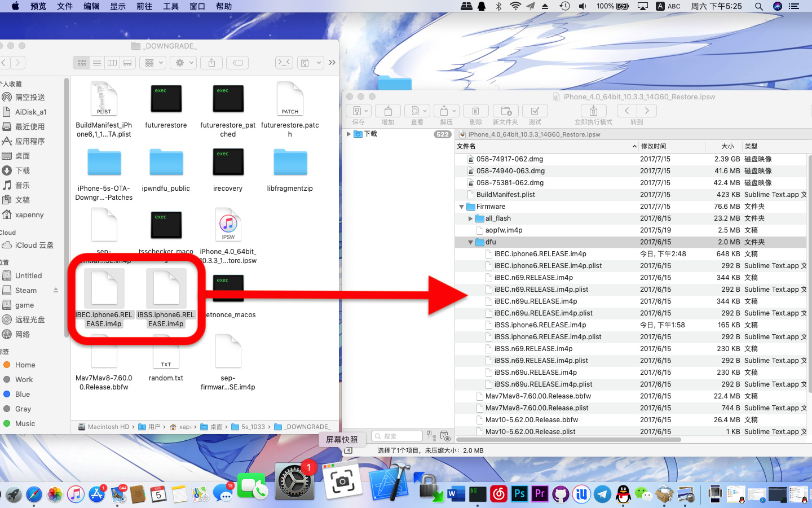
Task: Click the search field in archive window
Action: click(x=397, y=436)
